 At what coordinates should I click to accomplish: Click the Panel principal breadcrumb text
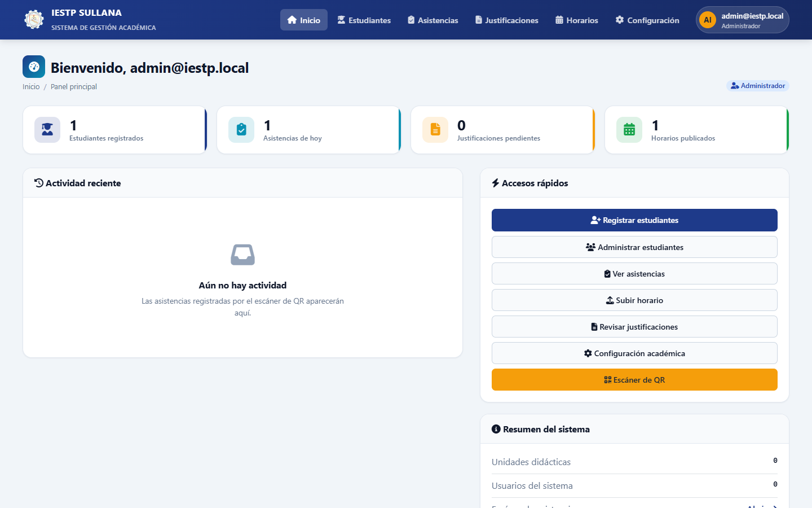point(74,86)
